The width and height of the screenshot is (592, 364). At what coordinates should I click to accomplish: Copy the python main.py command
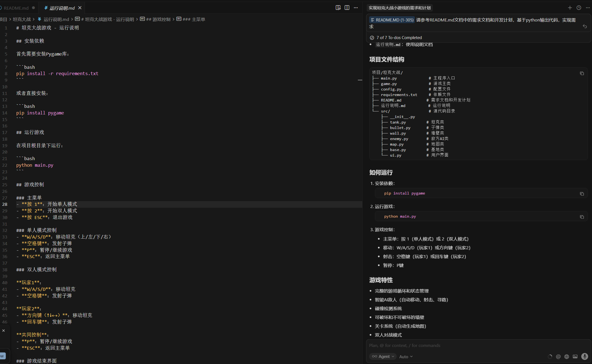click(x=582, y=217)
